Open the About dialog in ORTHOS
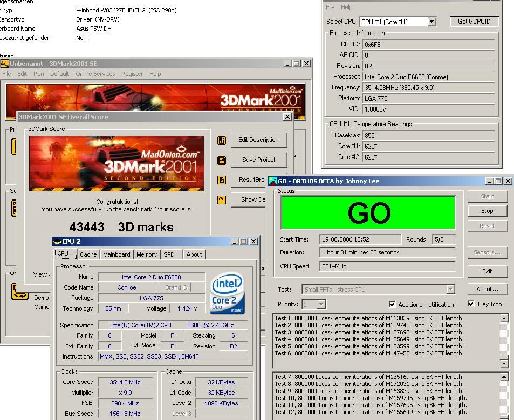This screenshot has width=514, height=420. coord(487,289)
